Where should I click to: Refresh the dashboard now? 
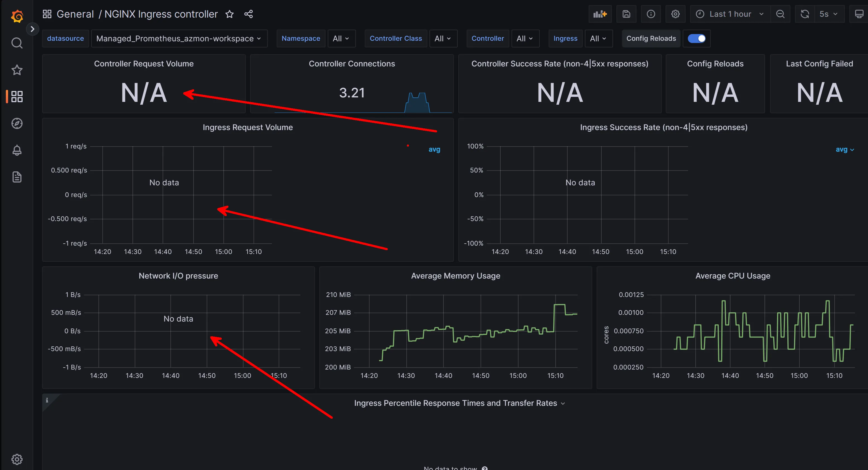pos(805,14)
